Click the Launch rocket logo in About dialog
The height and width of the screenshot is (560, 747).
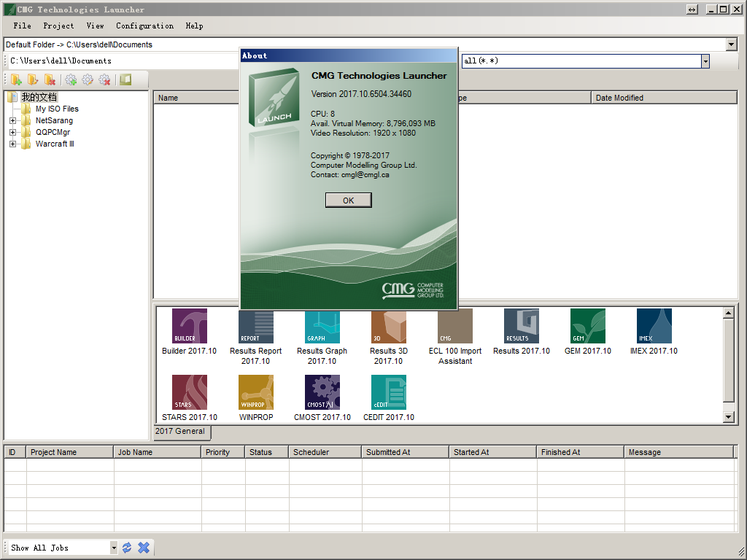274,97
